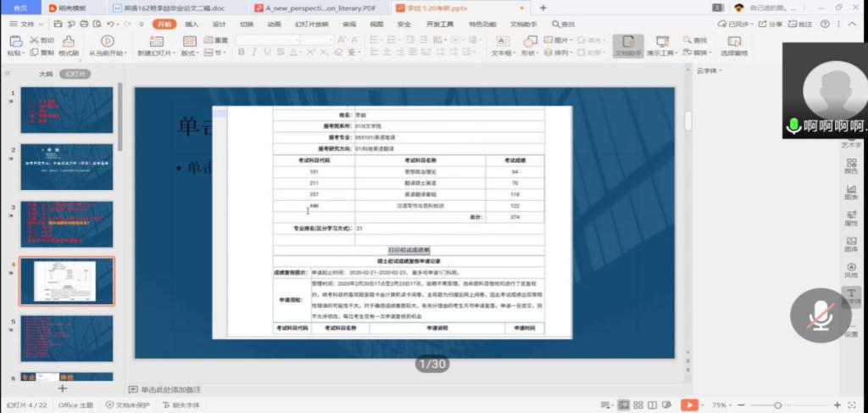The width and height of the screenshot is (868, 413).
Task: Click the orange slideshow play button in status bar
Action: [691, 405]
